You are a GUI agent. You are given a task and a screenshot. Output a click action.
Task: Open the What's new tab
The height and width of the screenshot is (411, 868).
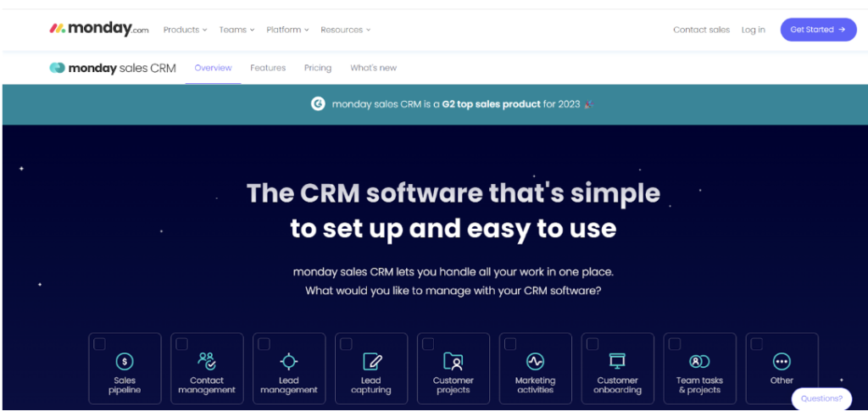373,68
